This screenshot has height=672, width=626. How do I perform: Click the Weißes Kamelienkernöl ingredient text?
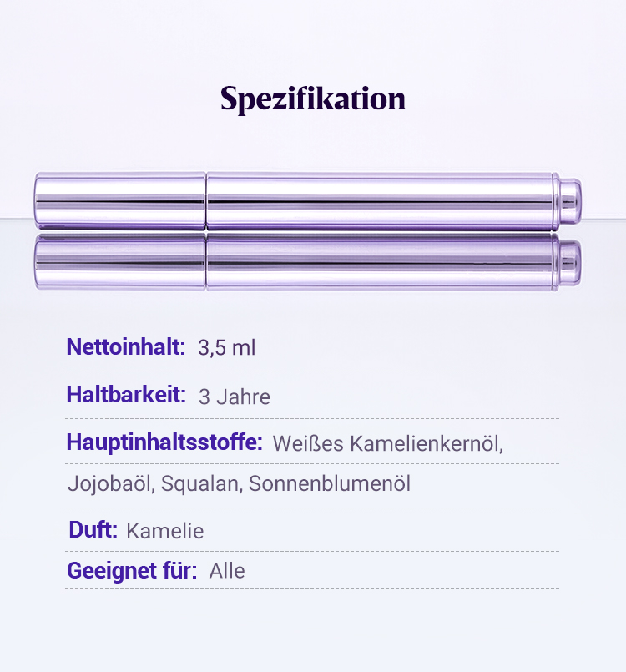coord(387,443)
